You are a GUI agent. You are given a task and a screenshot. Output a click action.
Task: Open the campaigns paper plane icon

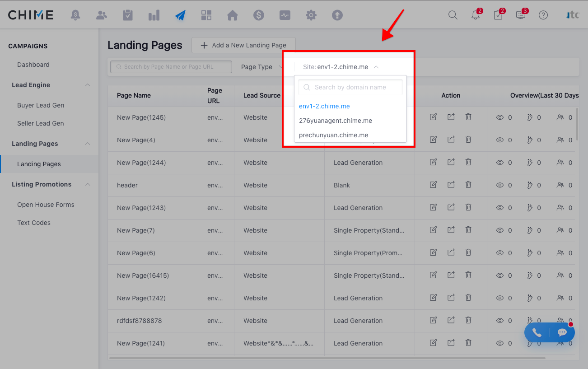180,15
